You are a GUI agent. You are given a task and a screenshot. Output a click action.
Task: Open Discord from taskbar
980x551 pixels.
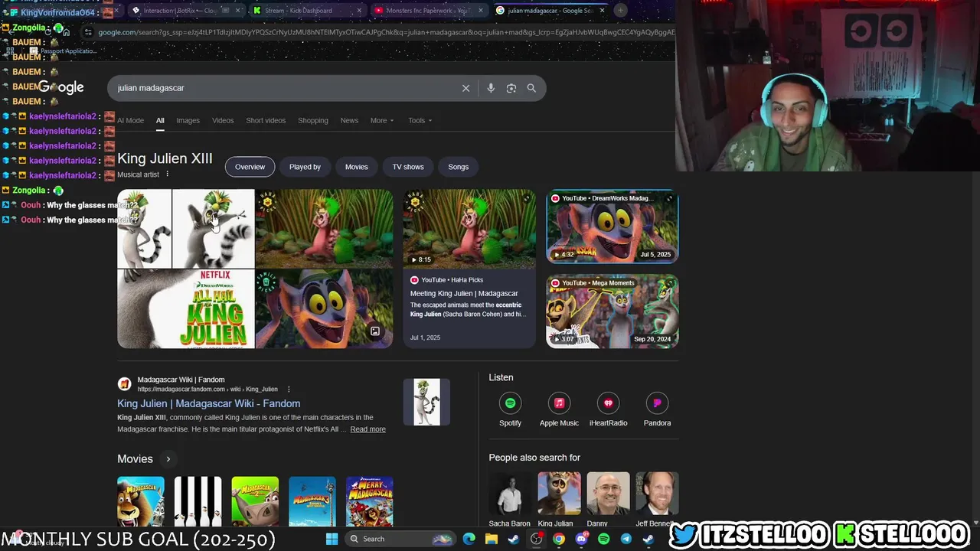coord(581,539)
